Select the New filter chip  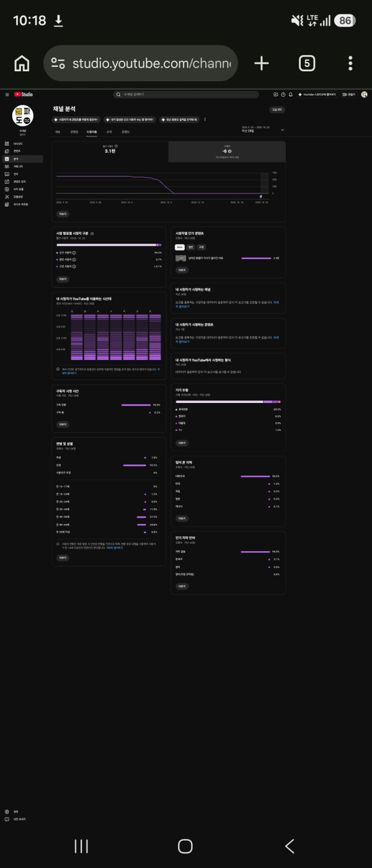180,247
